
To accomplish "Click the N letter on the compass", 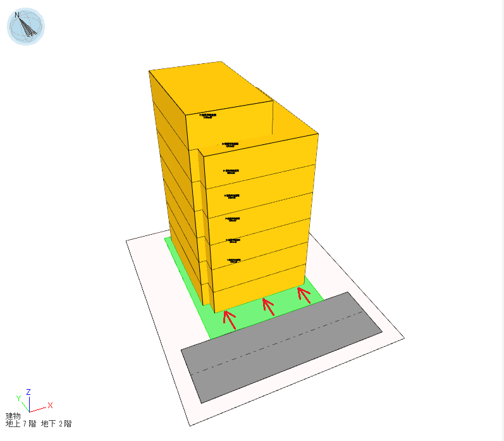I will point(17,15).
